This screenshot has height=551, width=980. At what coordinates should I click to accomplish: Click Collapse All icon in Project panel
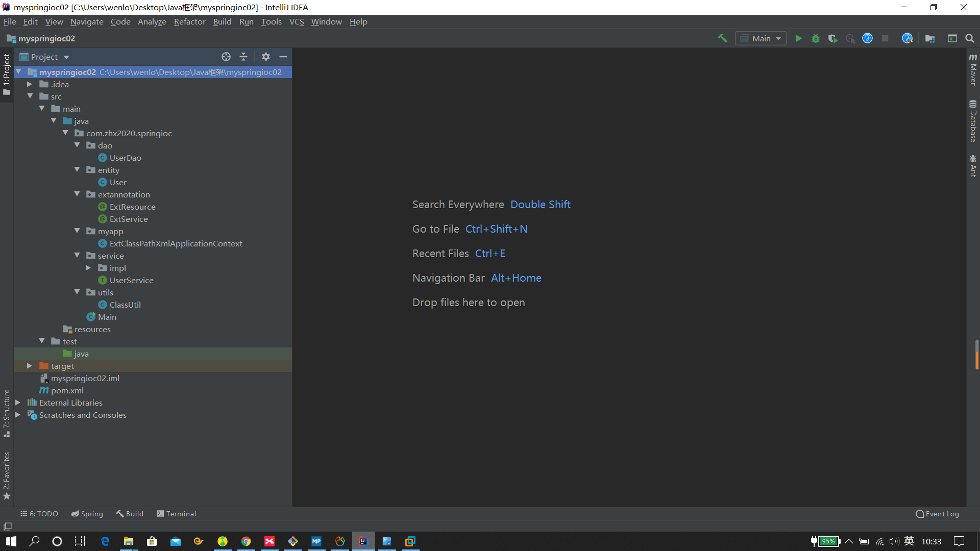[x=243, y=57]
